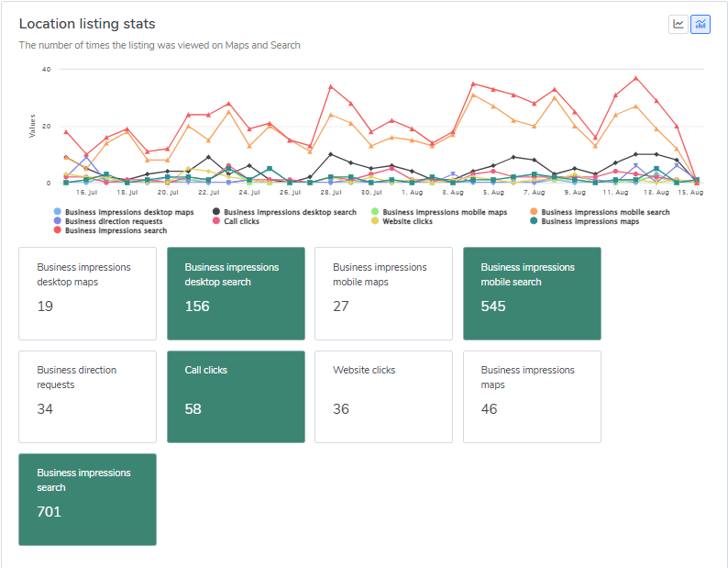This screenshot has height=568, width=728.
Task: Toggle 'Business impressions desktop maps' legend series
Action: [x=129, y=212]
